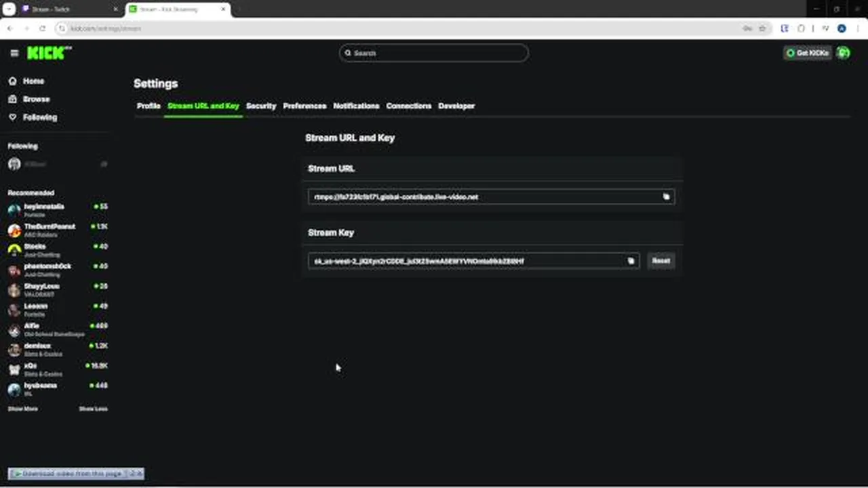Bookmark this page with star icon
The height and width of the screenshot is (488, 868).
click(762, 28)
